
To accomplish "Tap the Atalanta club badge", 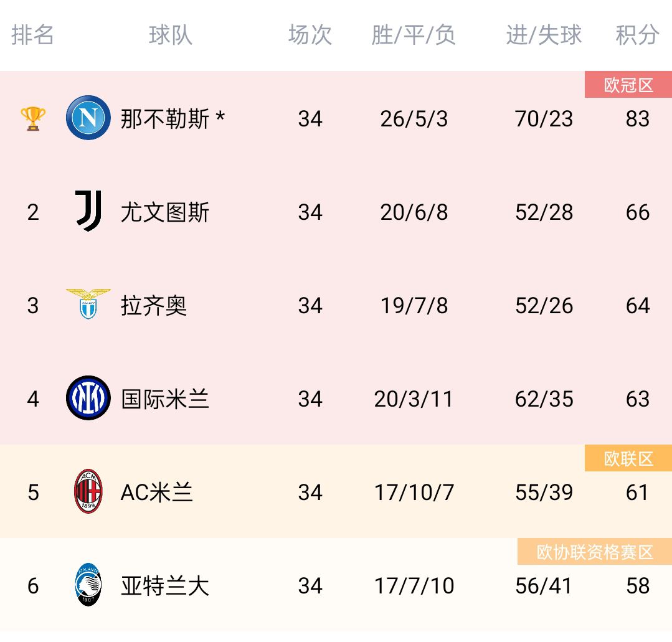I will tap(88, 585).
